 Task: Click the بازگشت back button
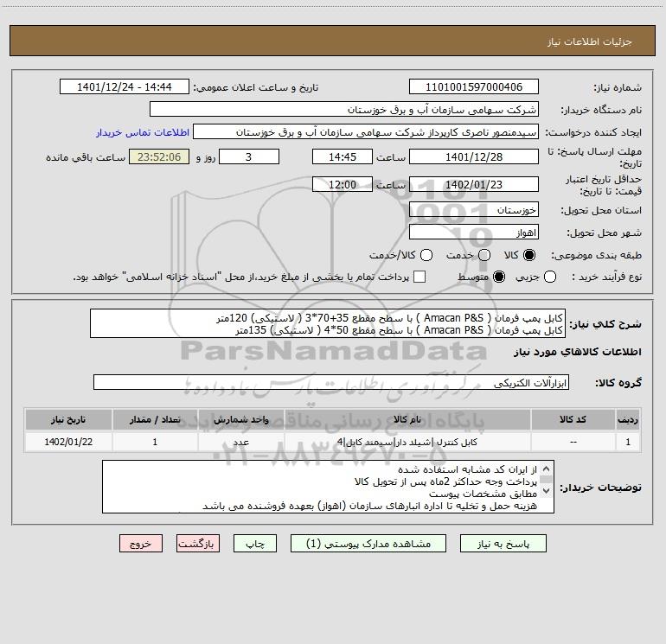pyautogui.click(x=198, y=544)
